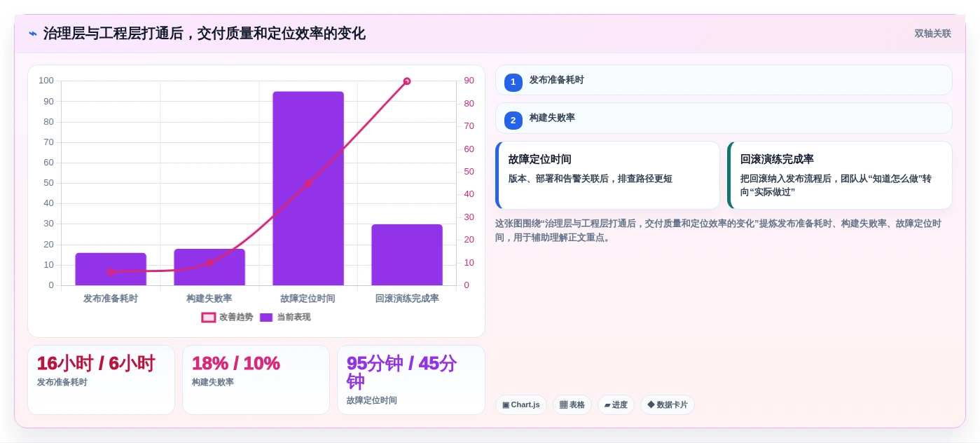
Task: Select list item 2 构建失败率
Action: click(724, 118)
